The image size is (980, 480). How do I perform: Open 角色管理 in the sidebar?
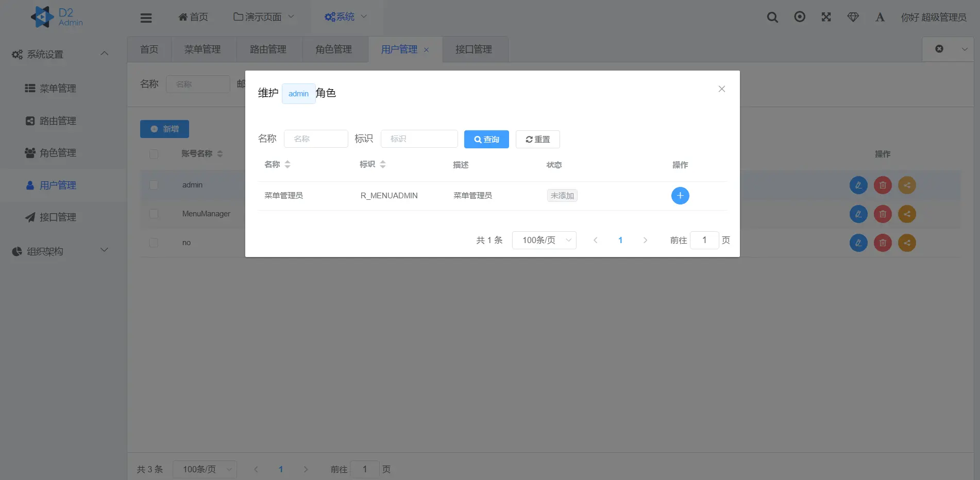[x=63, y=153]
